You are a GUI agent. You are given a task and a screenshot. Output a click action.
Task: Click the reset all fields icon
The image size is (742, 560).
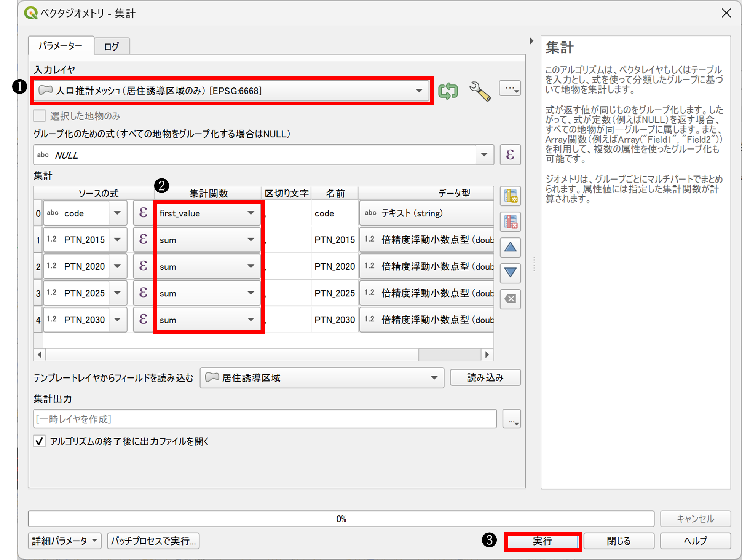510,299
